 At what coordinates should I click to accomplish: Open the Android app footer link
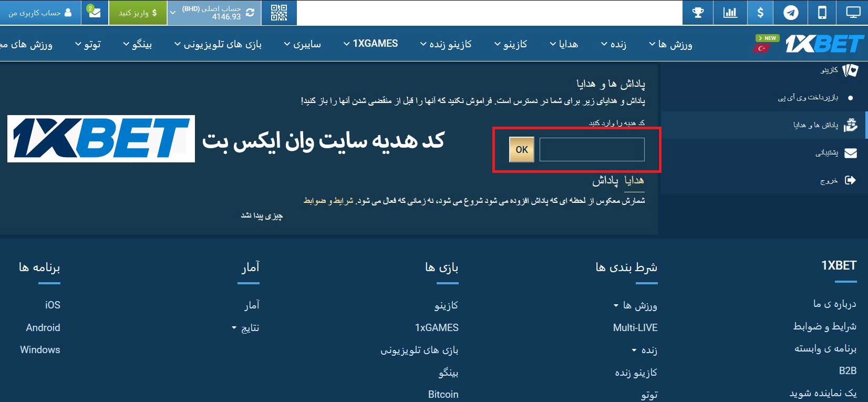(x=43, y=327)
